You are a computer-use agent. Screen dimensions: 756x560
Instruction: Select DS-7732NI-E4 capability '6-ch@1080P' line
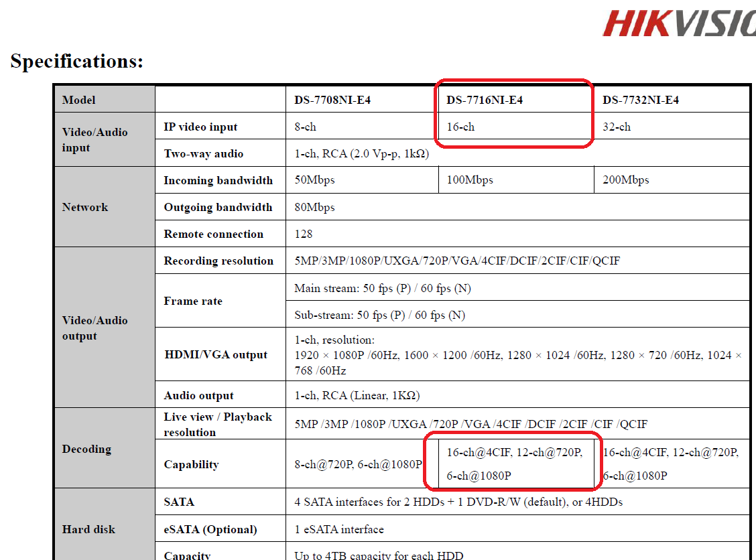click(x=635, y=476)
